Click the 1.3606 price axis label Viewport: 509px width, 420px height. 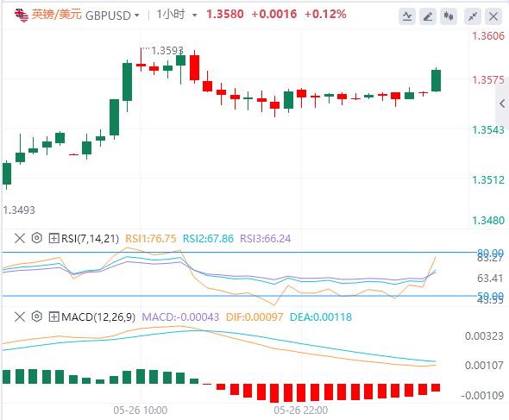(488, 35)
